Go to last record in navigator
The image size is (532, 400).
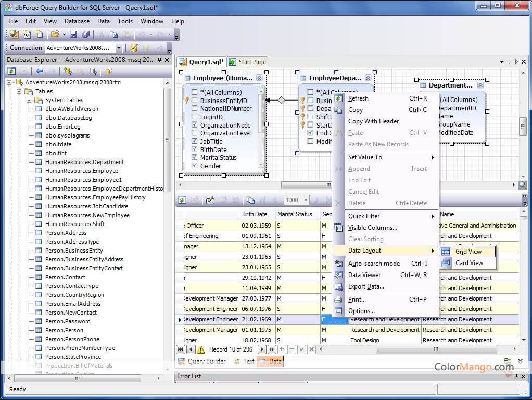click(x=272, y=349)
